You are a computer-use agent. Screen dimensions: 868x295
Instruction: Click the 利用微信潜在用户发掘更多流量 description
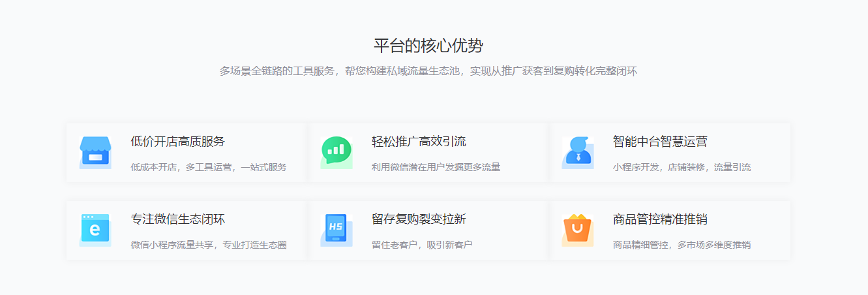pyautogui.click(x=436, y=167)
